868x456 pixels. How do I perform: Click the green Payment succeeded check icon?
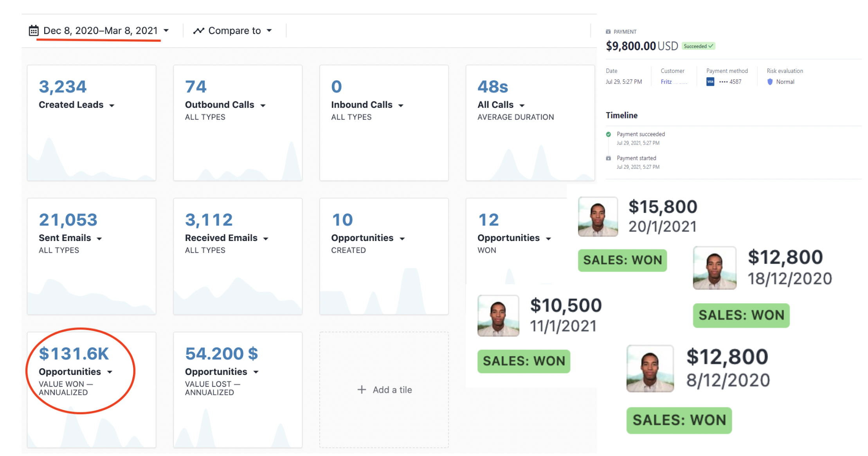click(x=608, y=134)
